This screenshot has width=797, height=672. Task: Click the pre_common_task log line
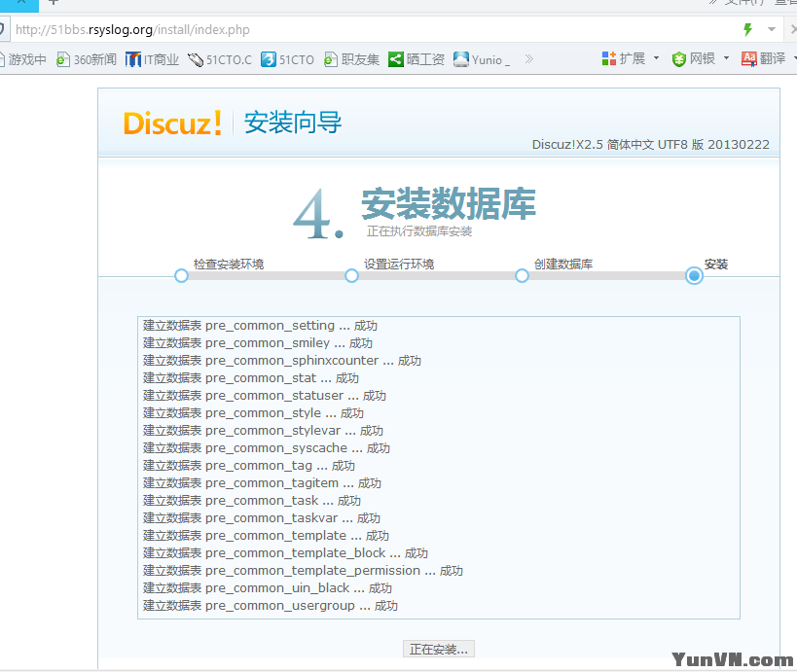point(252,501)
